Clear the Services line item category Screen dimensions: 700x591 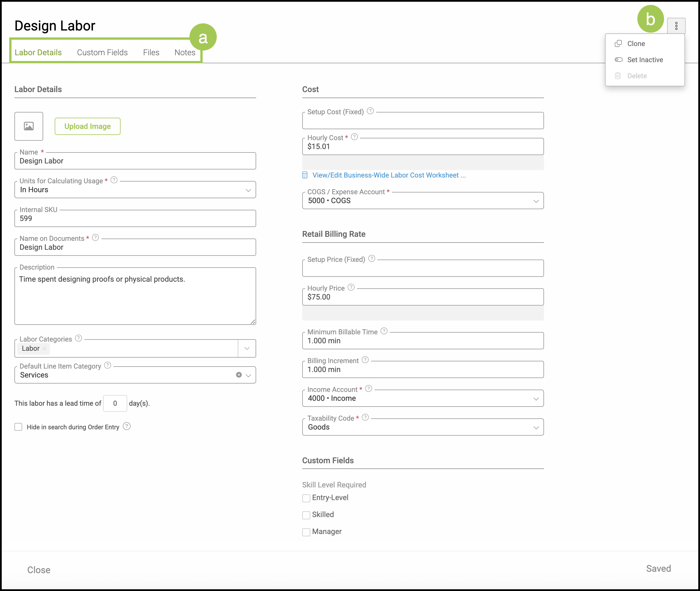coord(239,375)
